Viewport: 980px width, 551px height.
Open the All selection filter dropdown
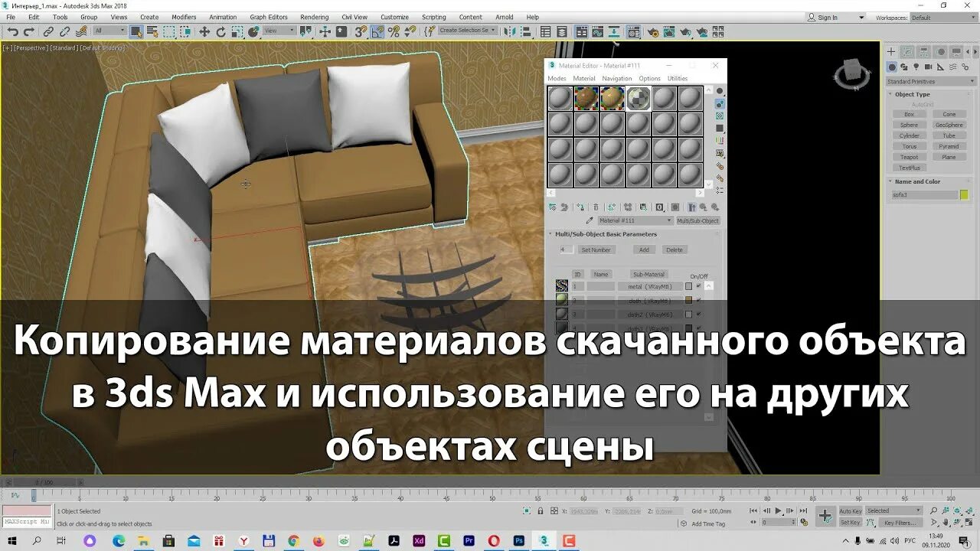110,31
